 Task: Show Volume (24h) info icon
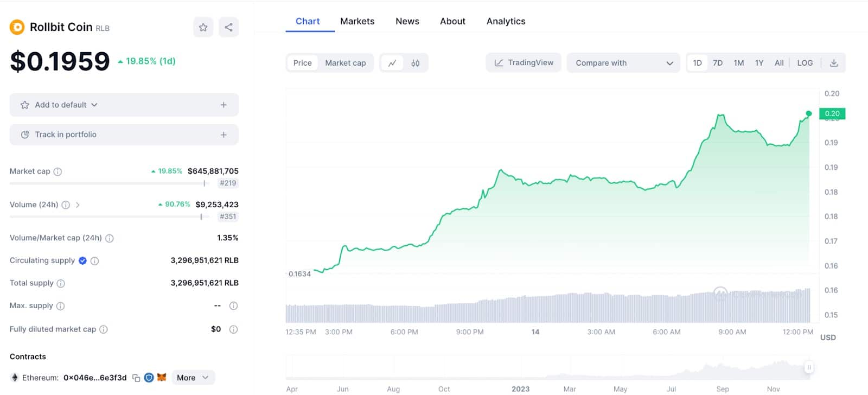[x=66, y=205]
